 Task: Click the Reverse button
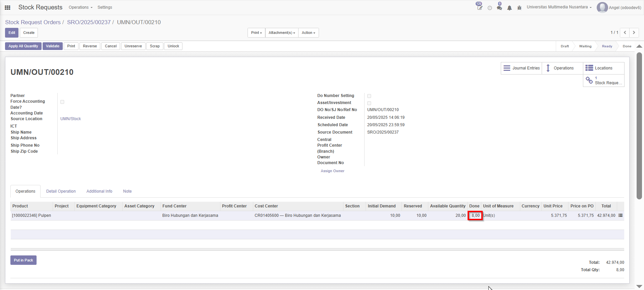click(90, 46)
